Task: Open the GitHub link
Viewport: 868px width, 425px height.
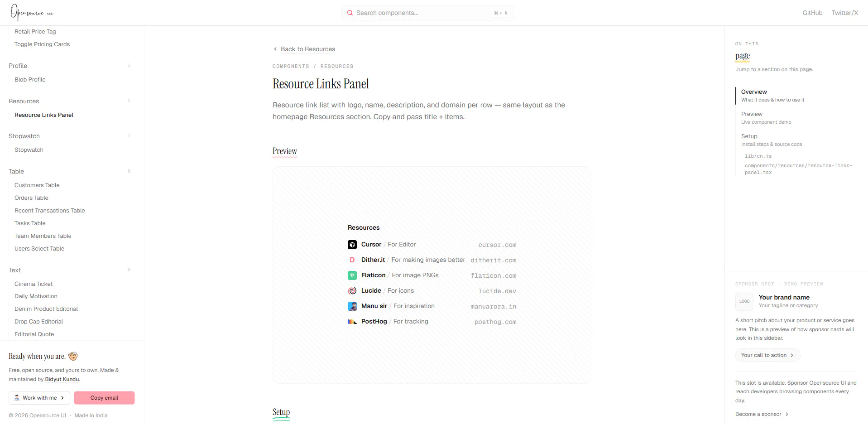Action: pyautogui.click(x=812, y=13)
